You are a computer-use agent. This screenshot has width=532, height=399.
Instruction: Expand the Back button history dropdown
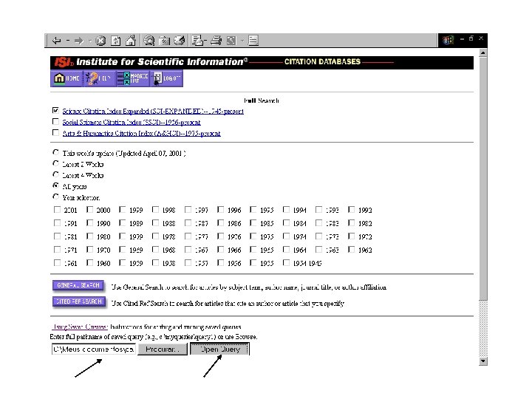point(68,41)
